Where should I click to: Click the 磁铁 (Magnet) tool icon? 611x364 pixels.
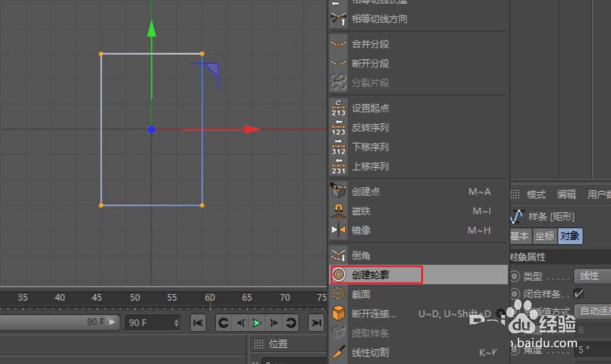[x=338, y=211]
